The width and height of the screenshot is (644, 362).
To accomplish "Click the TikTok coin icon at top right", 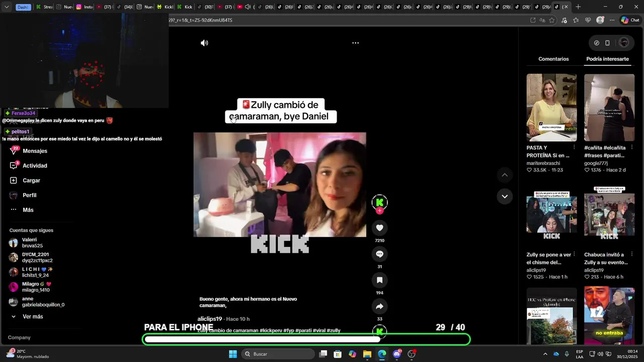I will [x=597, y=43].
